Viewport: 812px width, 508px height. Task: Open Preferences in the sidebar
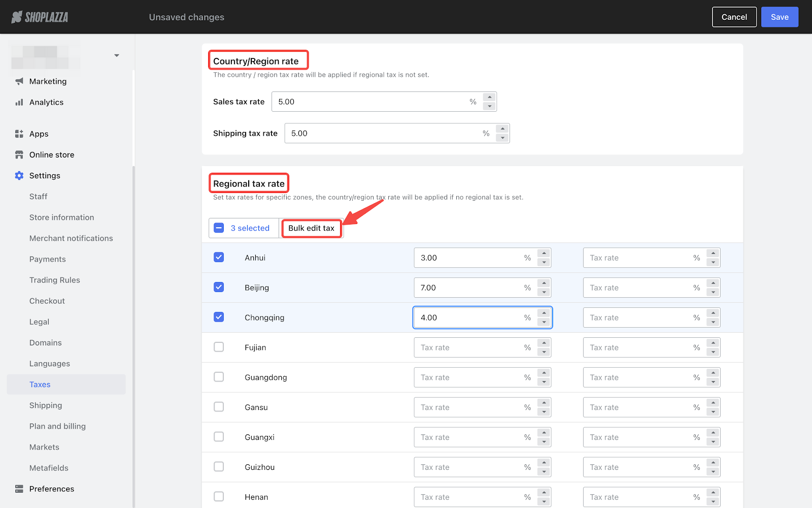click(x=52, y=489)
